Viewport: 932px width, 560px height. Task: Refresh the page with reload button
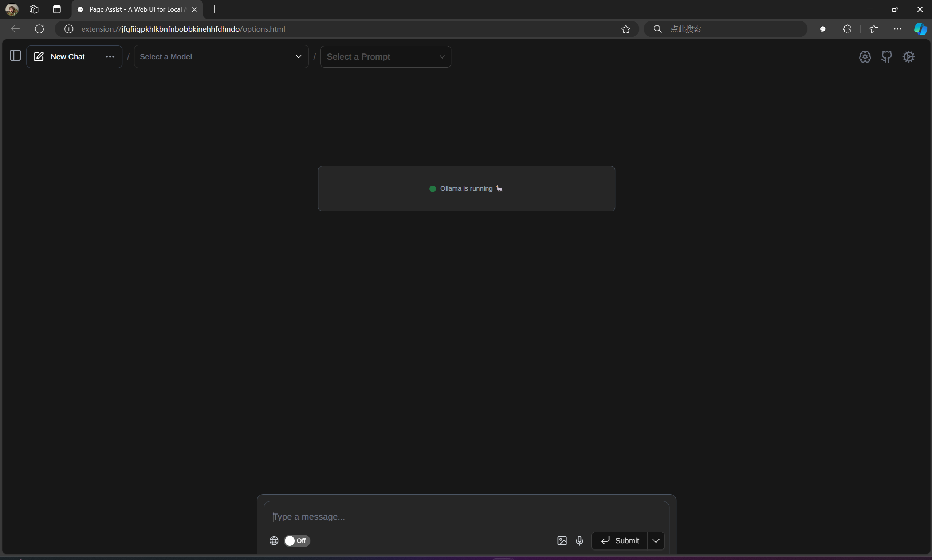tap(40, 29)
